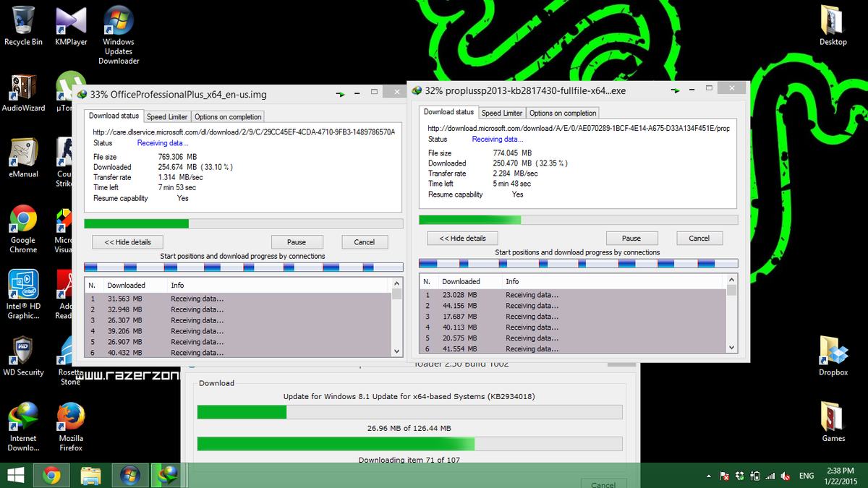Click the proplussp2013 download progress bar
The image size is (868, 488).
[579, 220]
